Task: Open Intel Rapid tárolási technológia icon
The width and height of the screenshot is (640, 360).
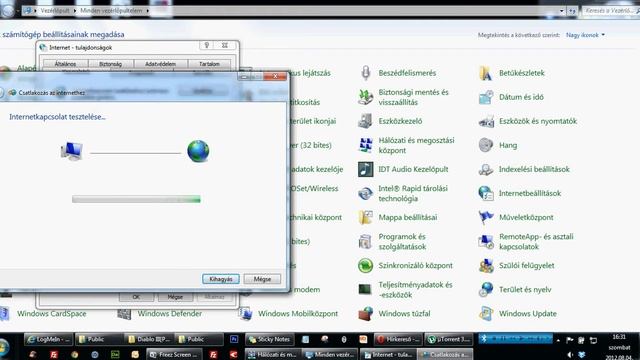Action: point(366,193)
